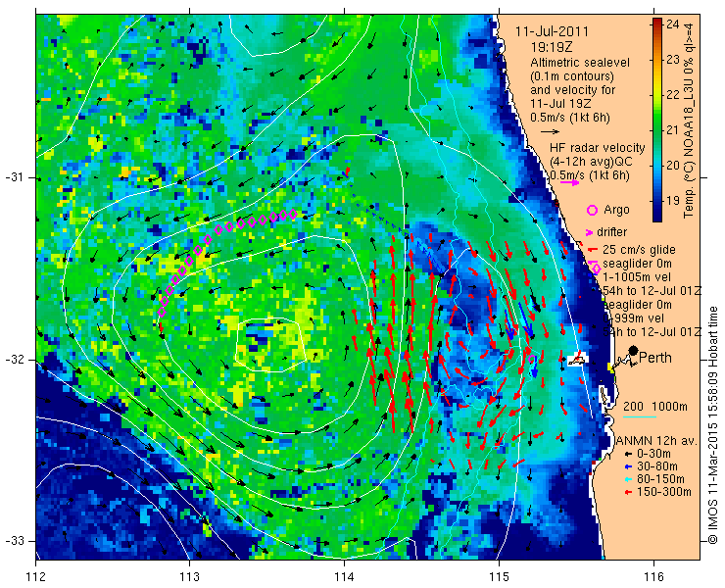Click the time text 19:19Z
This screenshot has height=588, width=725.
point(552,47)
